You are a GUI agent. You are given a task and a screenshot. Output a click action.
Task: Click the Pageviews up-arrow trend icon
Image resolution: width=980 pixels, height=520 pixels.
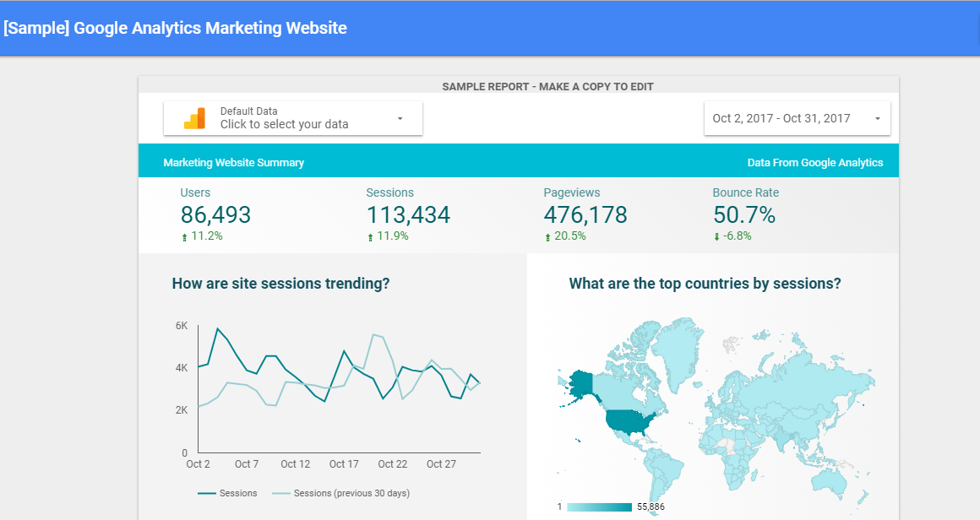pos(547,237)
